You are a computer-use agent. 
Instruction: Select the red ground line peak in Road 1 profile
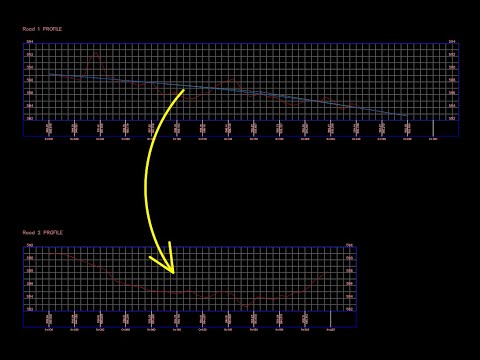click(x=96, y=52)
